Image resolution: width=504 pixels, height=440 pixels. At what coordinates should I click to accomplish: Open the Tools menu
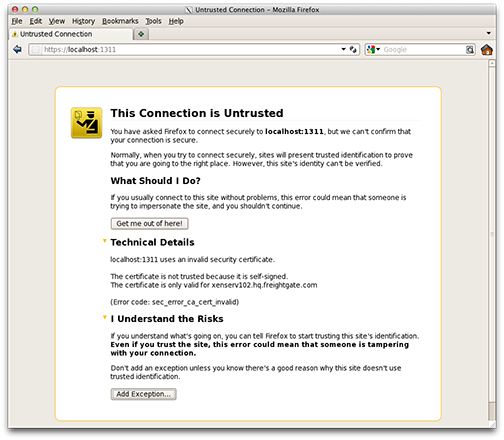coord(153,21)
